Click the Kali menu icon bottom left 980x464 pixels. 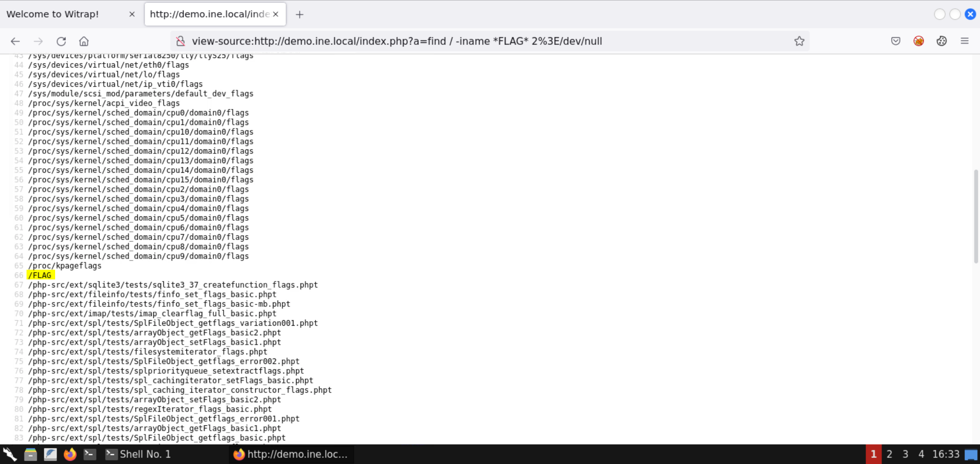(x=9, y=454)
